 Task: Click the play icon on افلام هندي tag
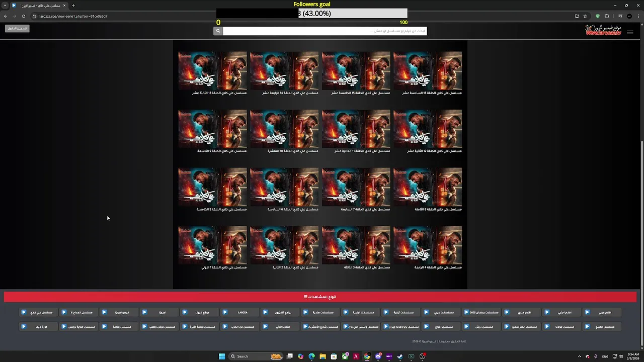point(507,312)
